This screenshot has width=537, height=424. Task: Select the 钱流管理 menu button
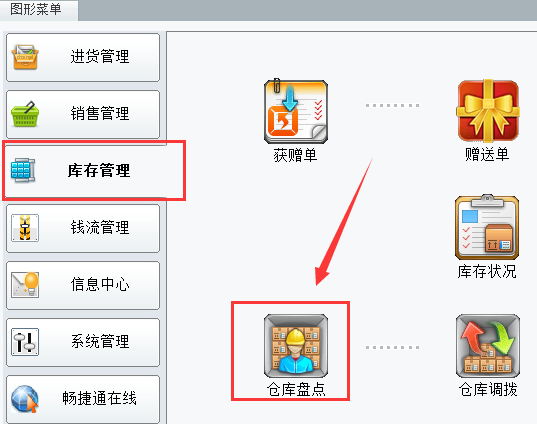[83, 228]
